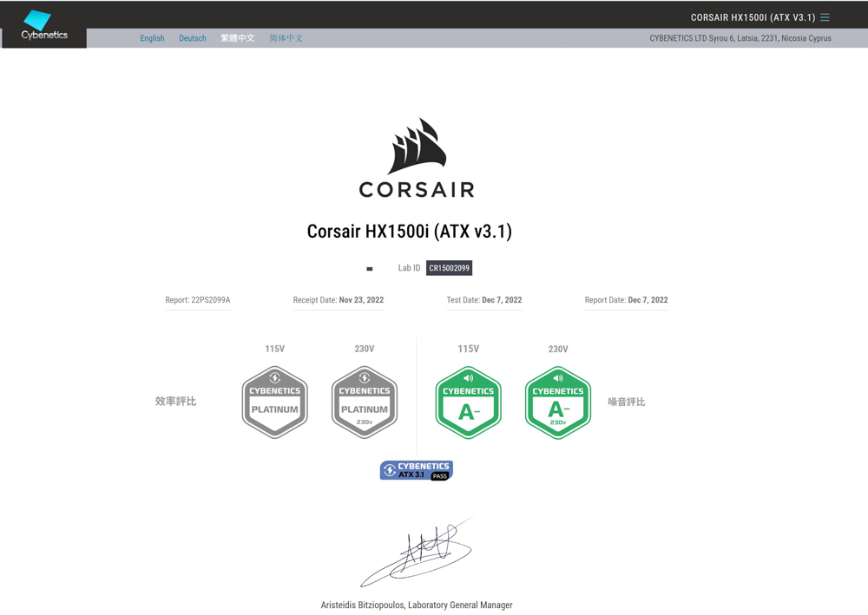Click the Lab ID CR15002099 tag
Screen dimensions: 868x615
(x=449, y=268)
